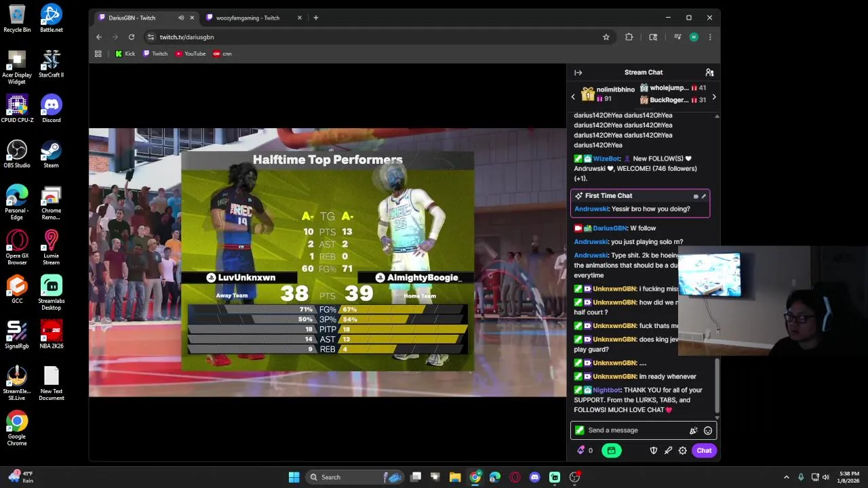Select the StarCraft II desktop icon
The height and width of the screenshot is (488, 868).
point(51,64)
